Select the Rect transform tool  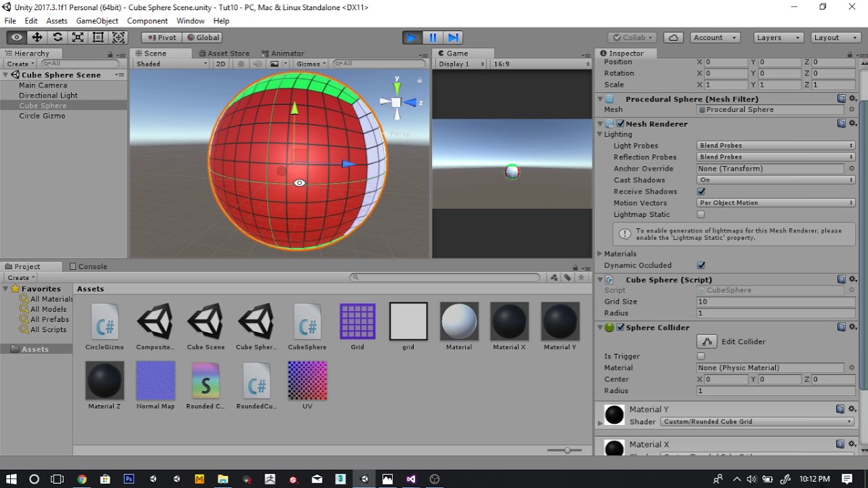[x=98, y=38]
